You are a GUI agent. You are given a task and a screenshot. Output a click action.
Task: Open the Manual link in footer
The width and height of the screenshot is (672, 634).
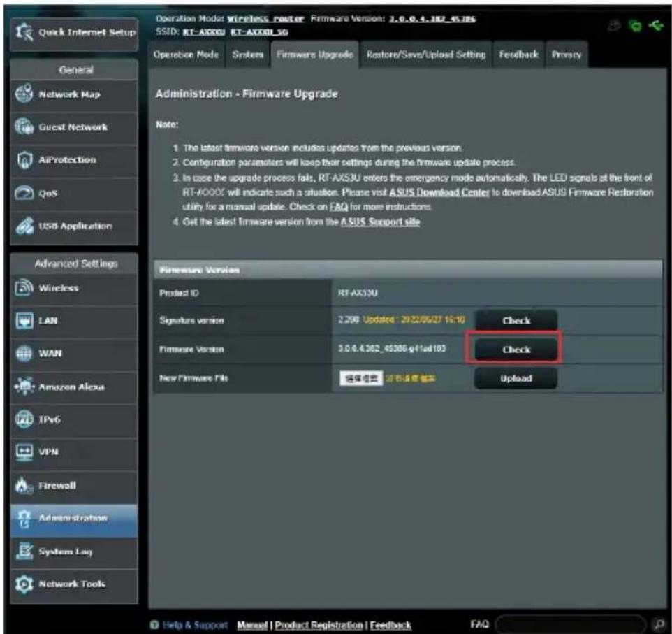tap(252, 625)
